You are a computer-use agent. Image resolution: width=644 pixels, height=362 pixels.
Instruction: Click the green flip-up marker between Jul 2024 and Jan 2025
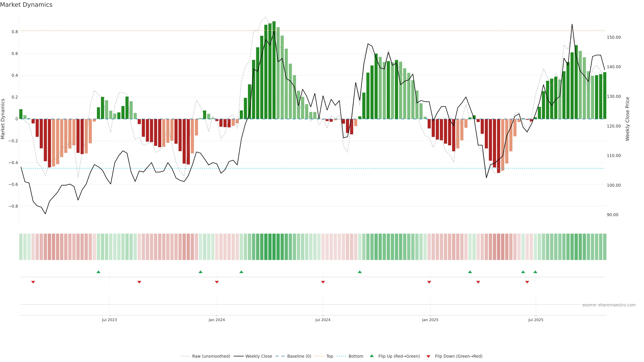click(360, 272)
